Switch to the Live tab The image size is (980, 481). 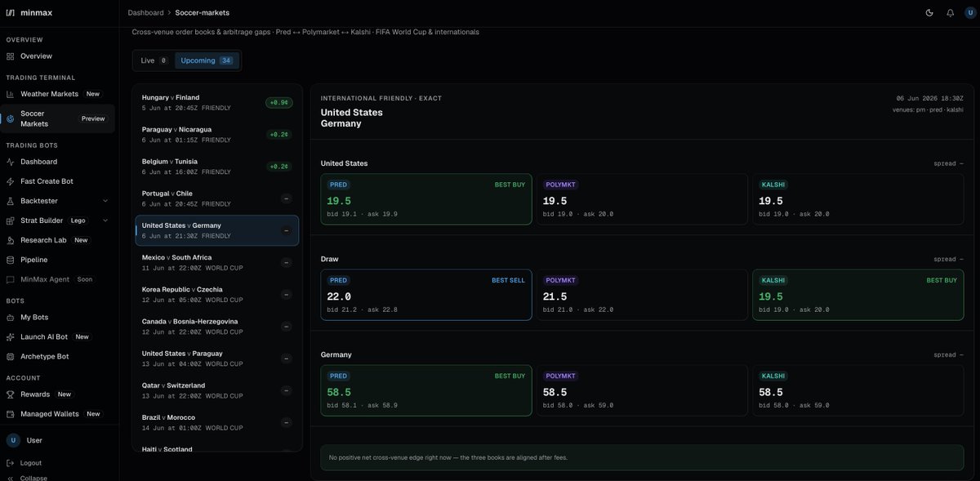point(154,60)
